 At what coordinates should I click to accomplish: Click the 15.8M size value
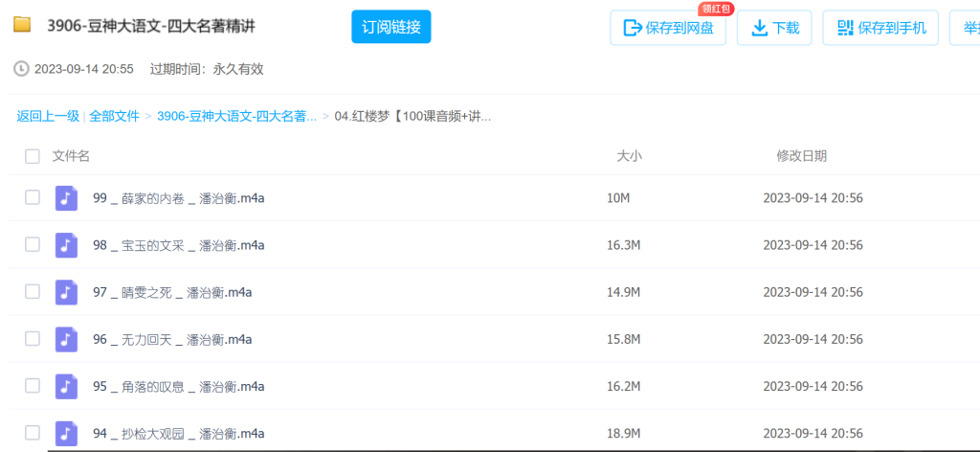click(x=624, y=339)
